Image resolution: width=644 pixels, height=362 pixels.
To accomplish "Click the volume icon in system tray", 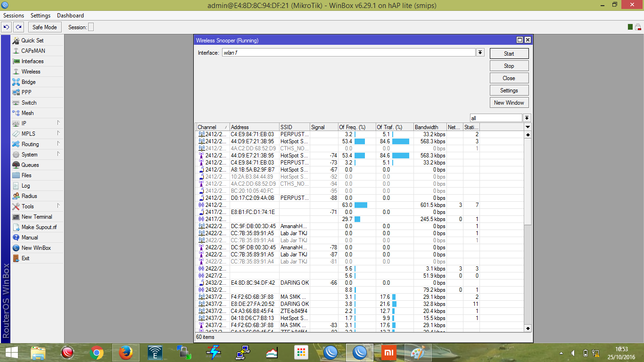I will coord(573,353).
